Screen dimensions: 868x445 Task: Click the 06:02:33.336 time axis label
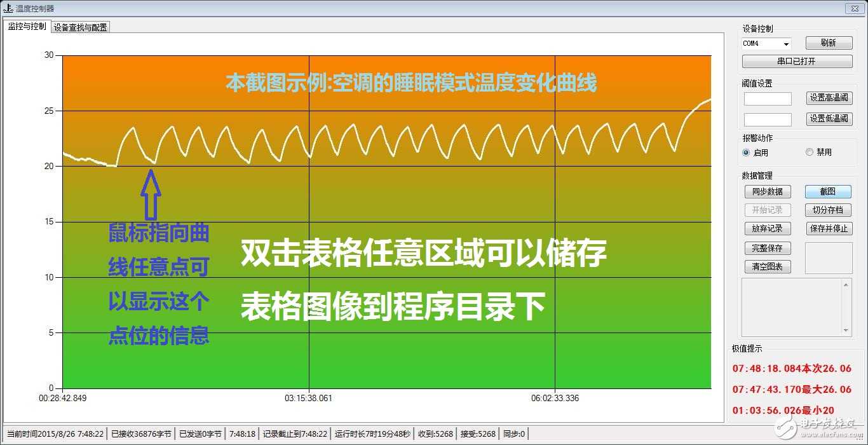point(555,399)
